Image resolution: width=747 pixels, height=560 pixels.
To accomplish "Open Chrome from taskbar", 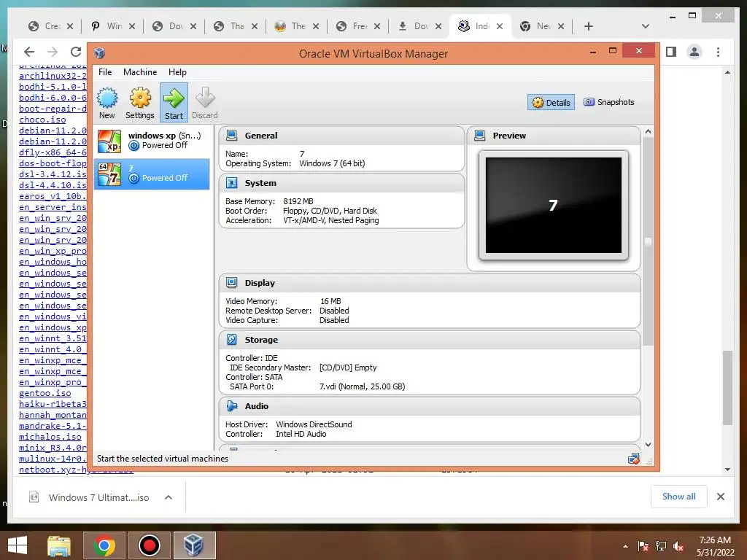I will click(x=104, y=545).
